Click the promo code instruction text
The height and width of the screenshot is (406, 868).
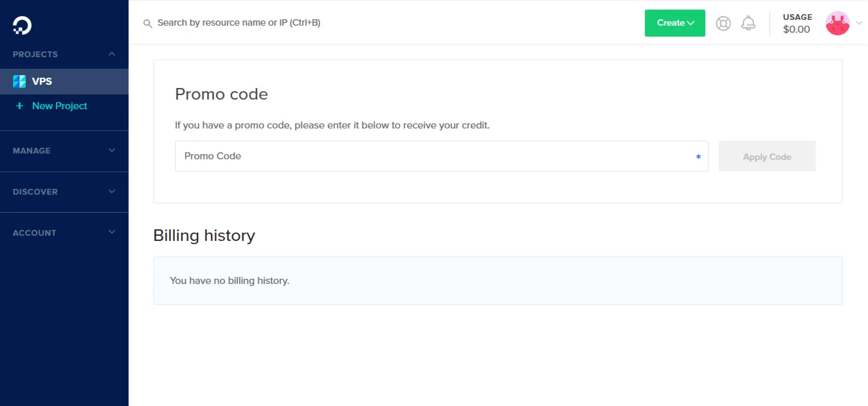(332, 125)
